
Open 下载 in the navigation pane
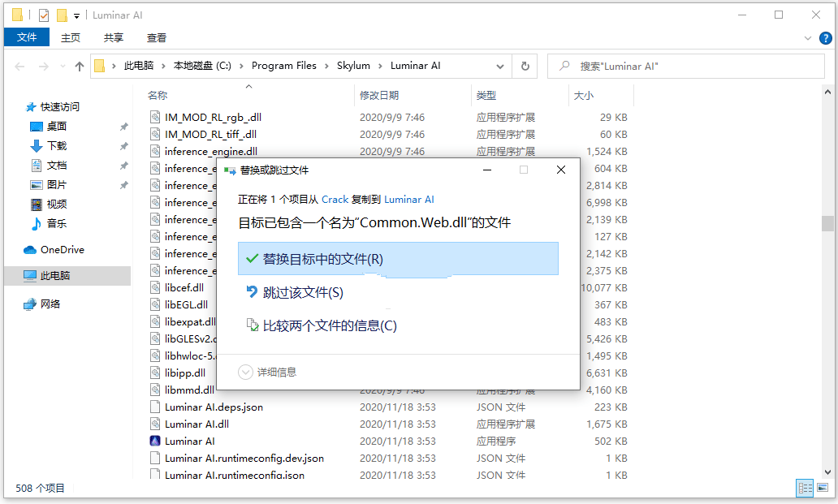pyautogui.click(x=57, y=146)
